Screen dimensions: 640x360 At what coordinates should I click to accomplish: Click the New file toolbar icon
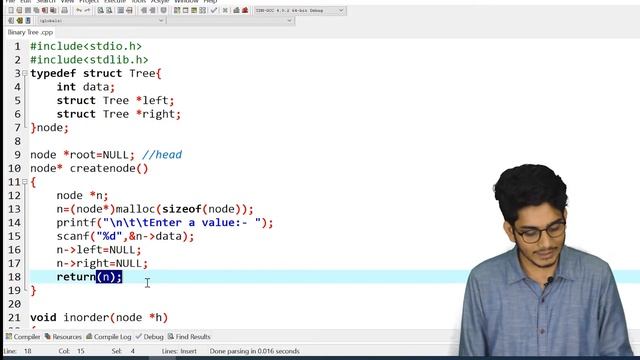click(x=11, y=10)
